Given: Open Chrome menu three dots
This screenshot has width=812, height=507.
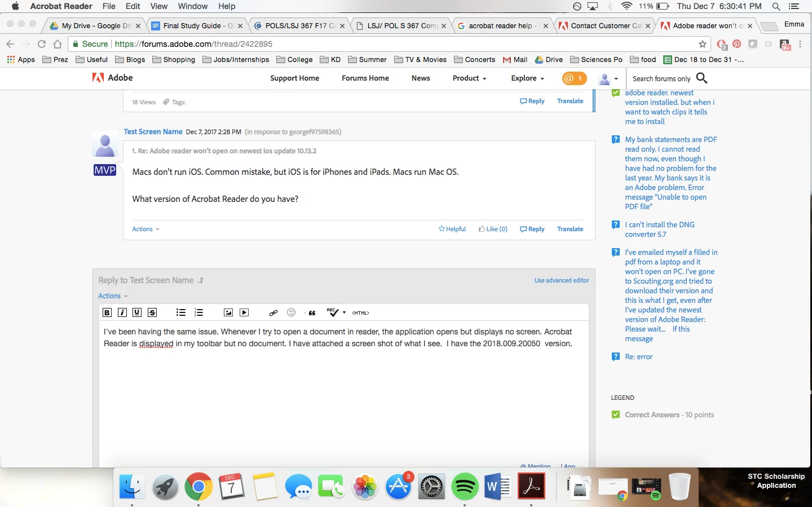Looking at the screenshot, I should point(800,44).
